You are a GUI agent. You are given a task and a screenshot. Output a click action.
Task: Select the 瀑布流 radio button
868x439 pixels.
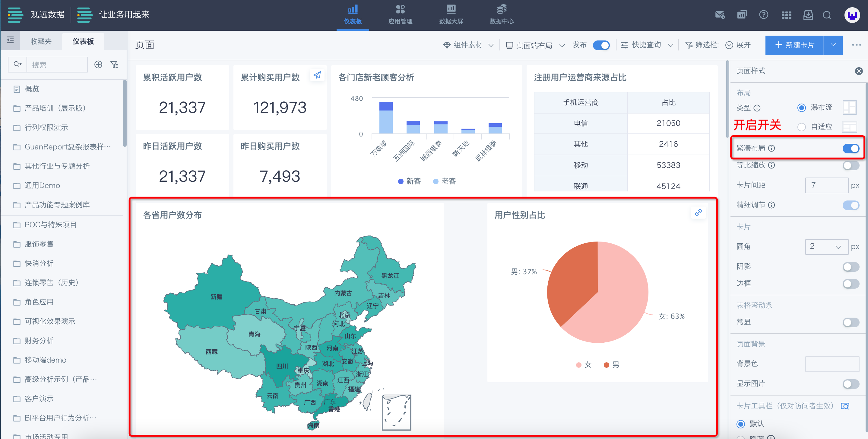801,108
